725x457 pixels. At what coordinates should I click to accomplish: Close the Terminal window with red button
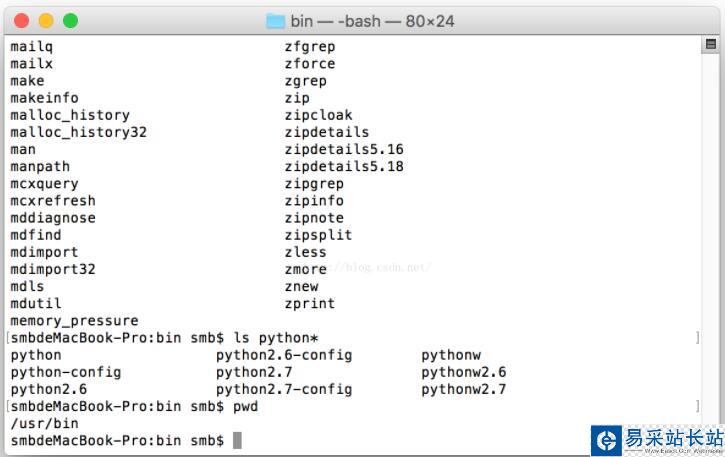[22, 20]
